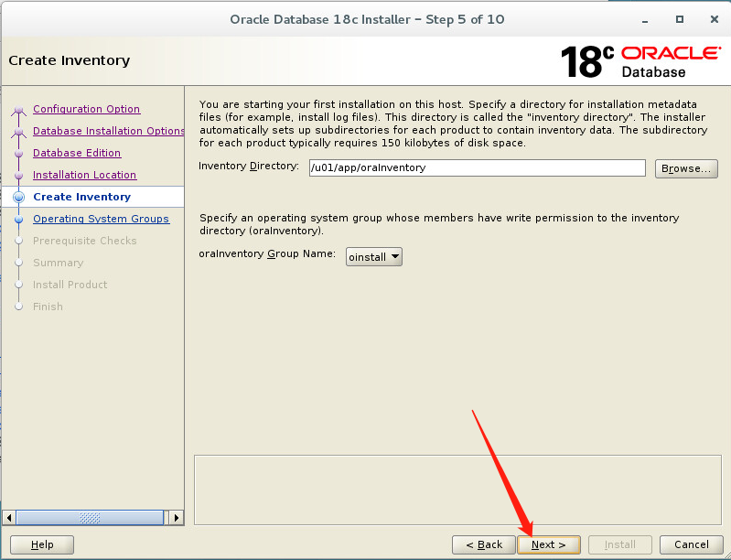This screenshot has height=560, width=731.
Task: Minimize the installer window
Action: (x=645, y=19)
